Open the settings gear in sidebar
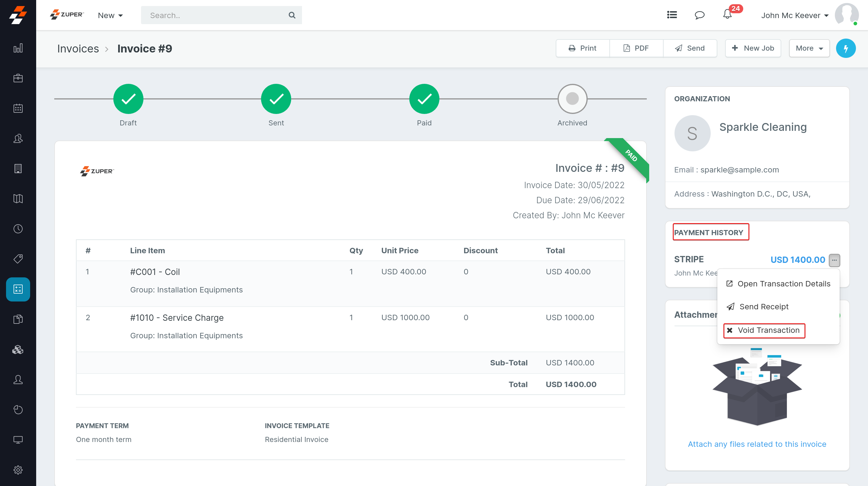 (18, 469)
